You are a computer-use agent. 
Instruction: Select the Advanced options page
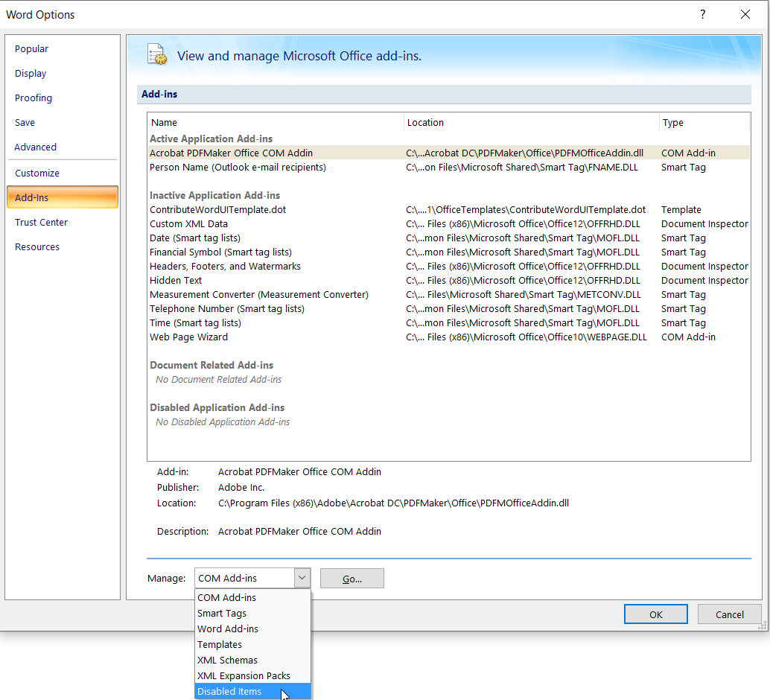click(35, 147)
